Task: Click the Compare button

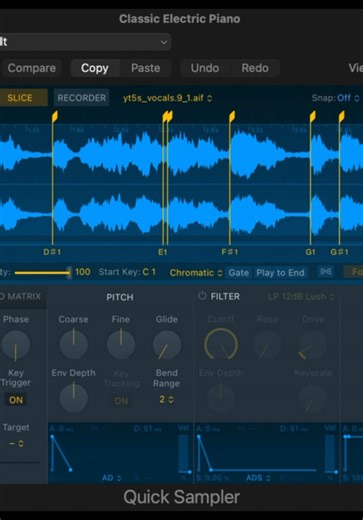Action: click(x=31, y=68)
